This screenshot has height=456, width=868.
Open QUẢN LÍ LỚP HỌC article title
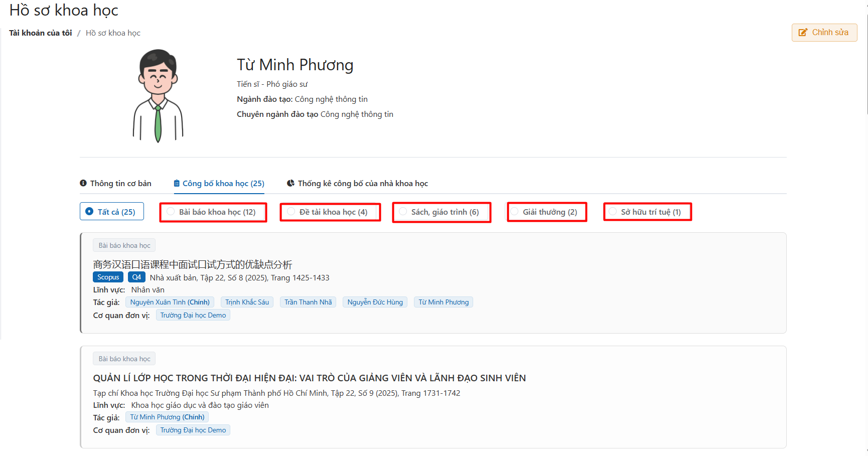pyautogui.click(x=309, y=378)
